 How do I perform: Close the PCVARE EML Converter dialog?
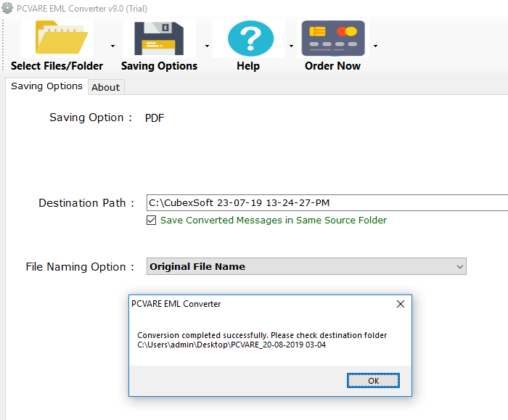tap(401, 304)
